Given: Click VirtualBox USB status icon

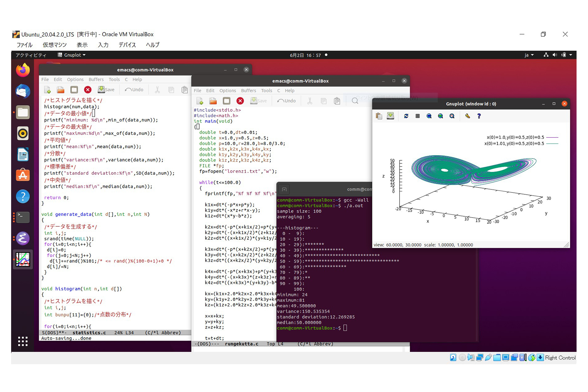Looking at the screenshot, I should [488, 357].
